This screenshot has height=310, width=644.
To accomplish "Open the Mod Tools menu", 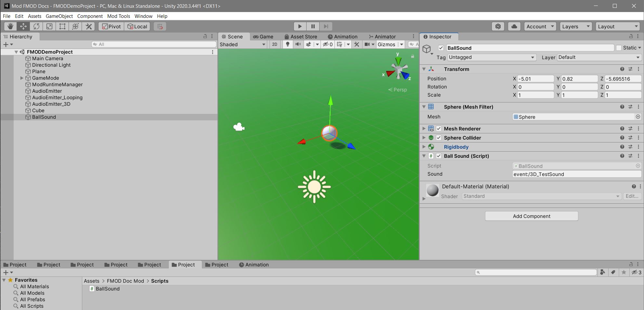I will [x=119, y=16].
